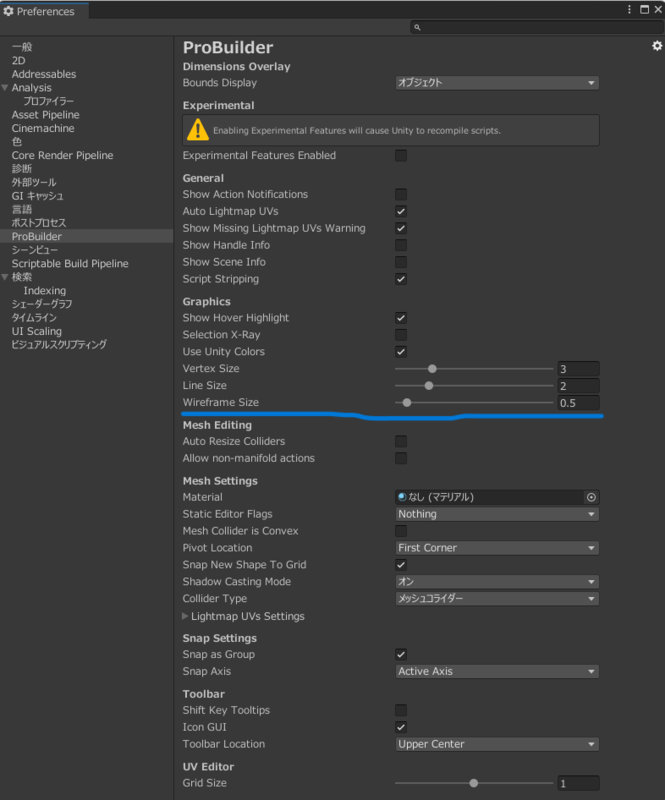Open Scriptable Build Pipeline settings
Image resolution: width=665 pixels, height=800 pixels.
pyautogui.click(x=70, y=264)
